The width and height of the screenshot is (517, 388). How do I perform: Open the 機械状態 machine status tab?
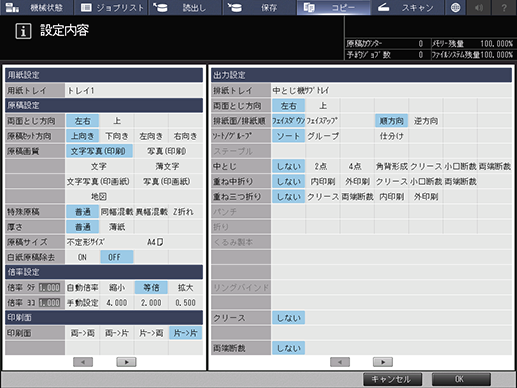pos(36,7)
